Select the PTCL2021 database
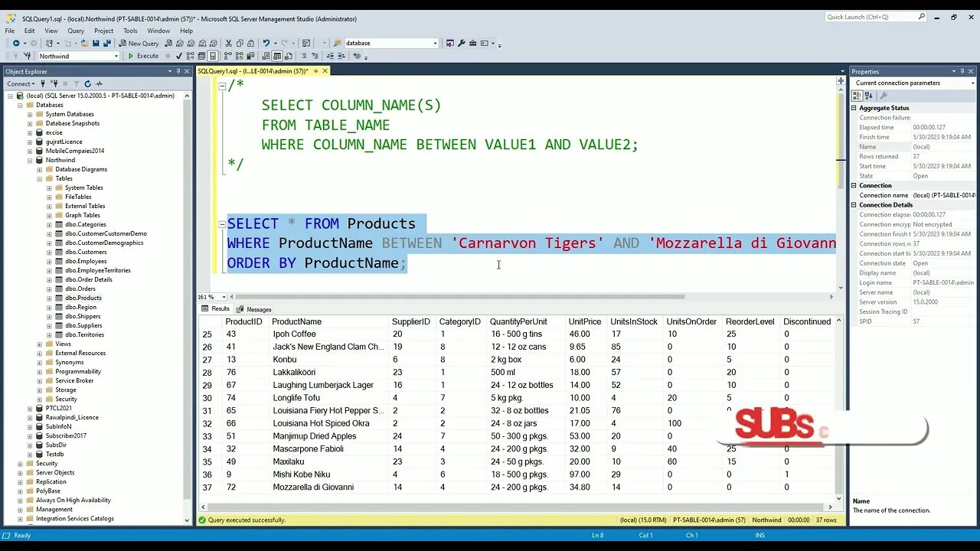The height and width of the screenshot is (551, 980). 58,408
